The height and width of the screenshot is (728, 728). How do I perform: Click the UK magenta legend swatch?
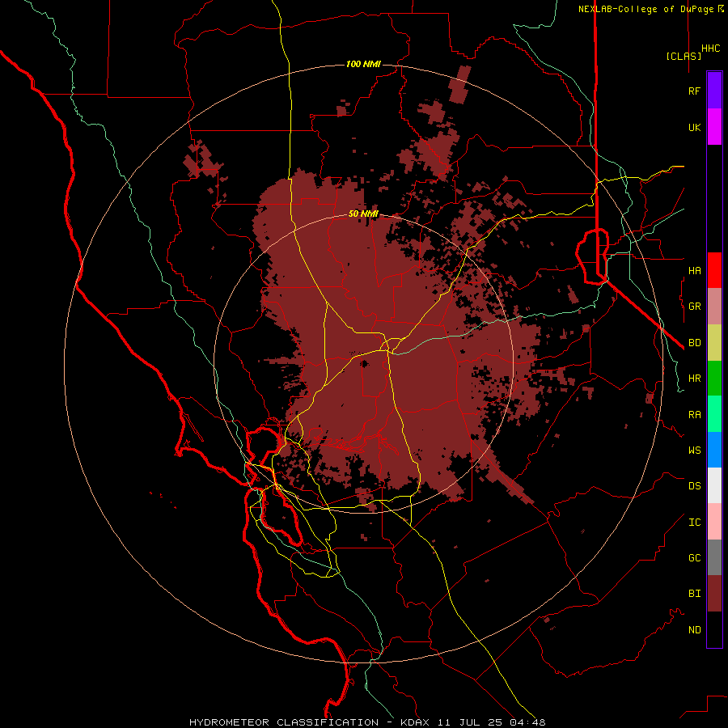[x=714, y=127]
